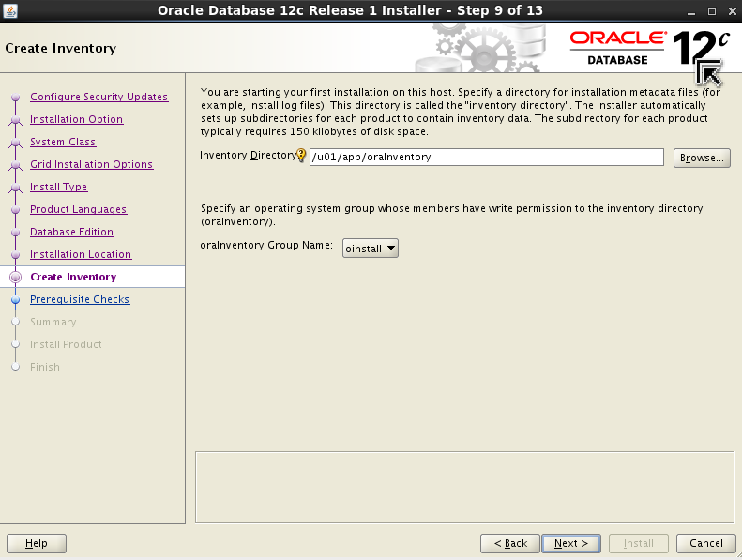Click the "oraInventory Group Name:" label

[x=266, y=245]
